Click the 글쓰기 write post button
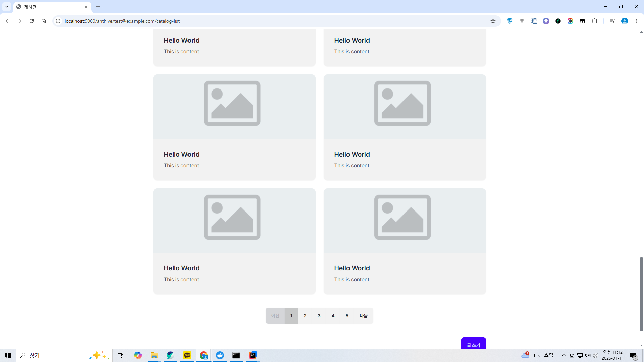This screenshot has width=644, height=362. coord(473,344)
